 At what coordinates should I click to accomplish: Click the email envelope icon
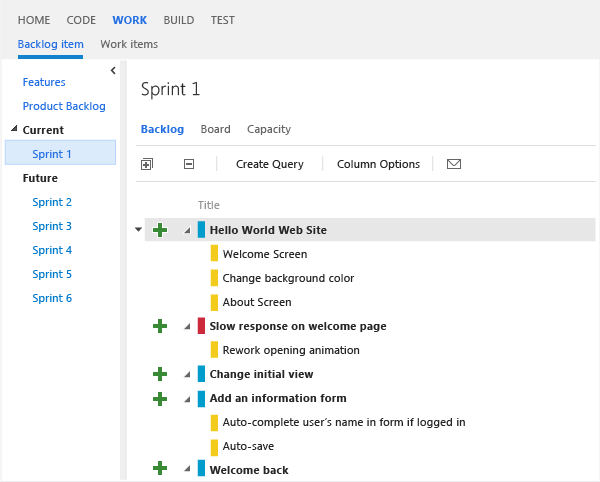[454, 164]
